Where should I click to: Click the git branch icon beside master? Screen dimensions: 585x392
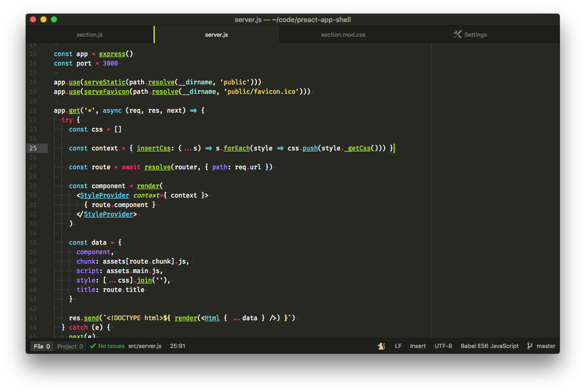click(530, 346)
